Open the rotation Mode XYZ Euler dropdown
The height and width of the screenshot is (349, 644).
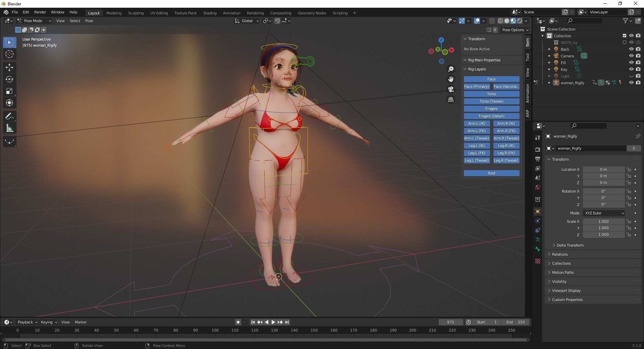tap(604, 213)
